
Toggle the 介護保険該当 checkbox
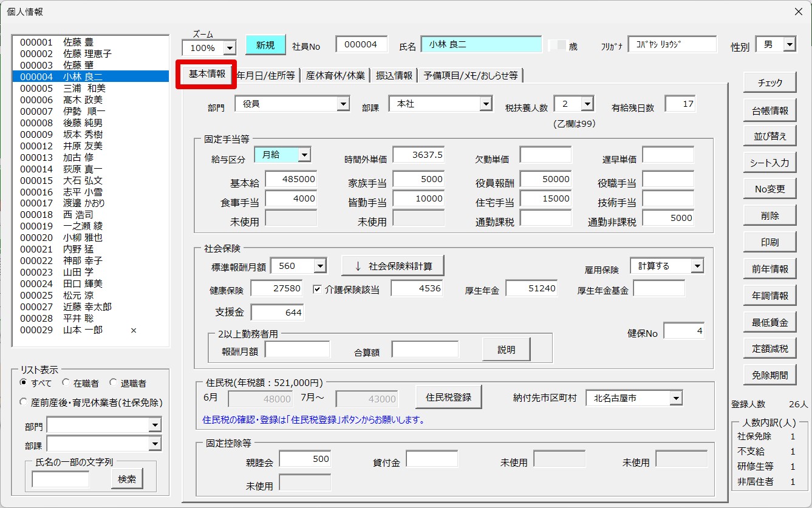pyautogui.click(x=317, y=289)
